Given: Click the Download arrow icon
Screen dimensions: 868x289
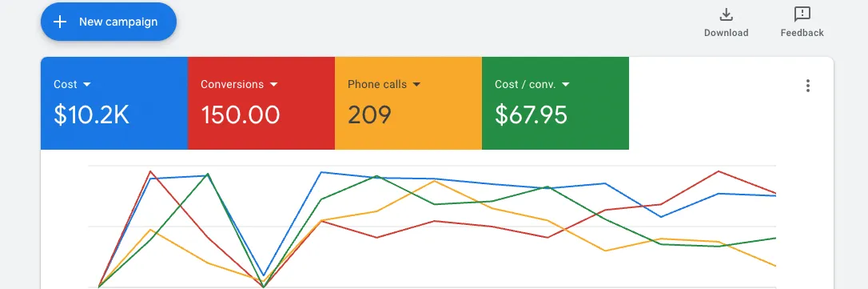Looking at the screenshot, I should point(726,14).
